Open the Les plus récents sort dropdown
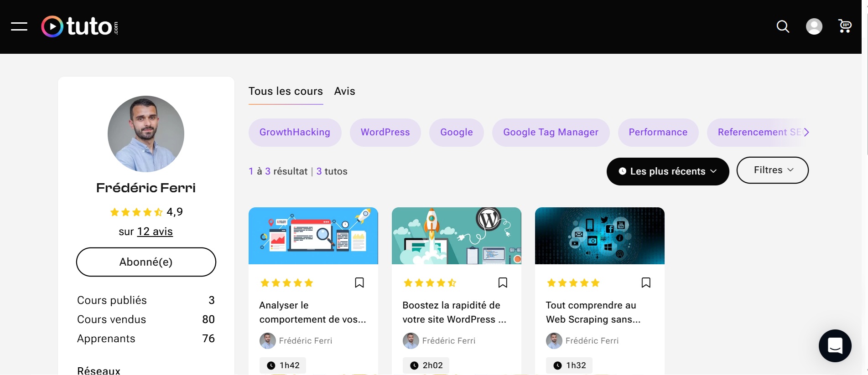 (668, 171)
